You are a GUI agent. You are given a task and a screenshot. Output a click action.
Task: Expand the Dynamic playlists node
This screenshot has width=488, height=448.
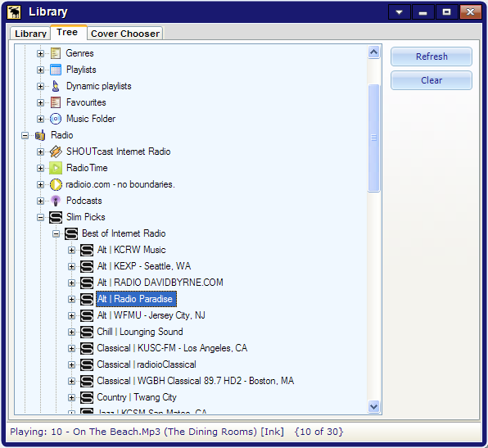pos(40,86)
